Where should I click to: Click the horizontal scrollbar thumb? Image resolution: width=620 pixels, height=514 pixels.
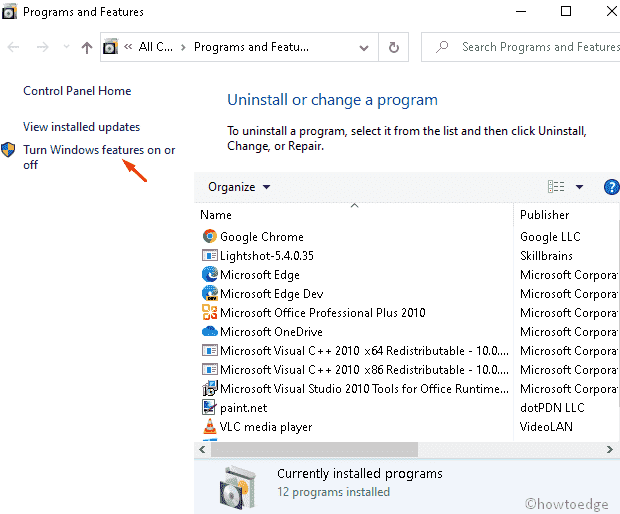pyautogui.click(x=314, y=450)
